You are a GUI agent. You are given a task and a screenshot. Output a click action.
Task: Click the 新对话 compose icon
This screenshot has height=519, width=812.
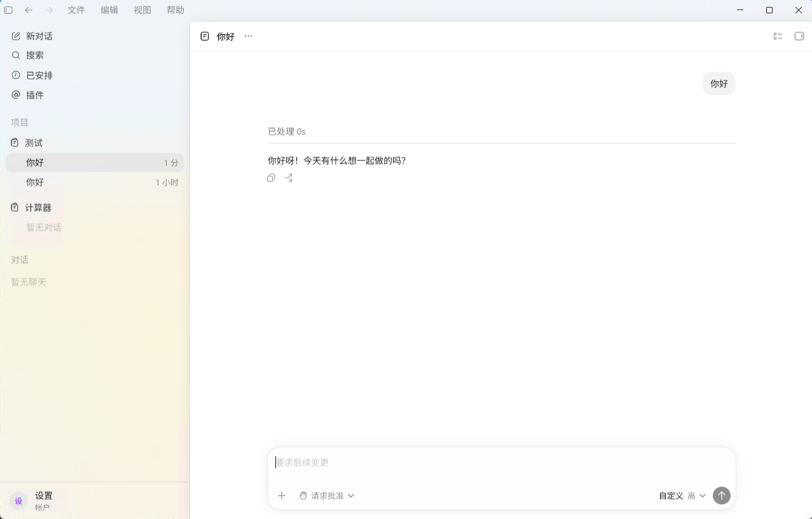click(16, 36)
